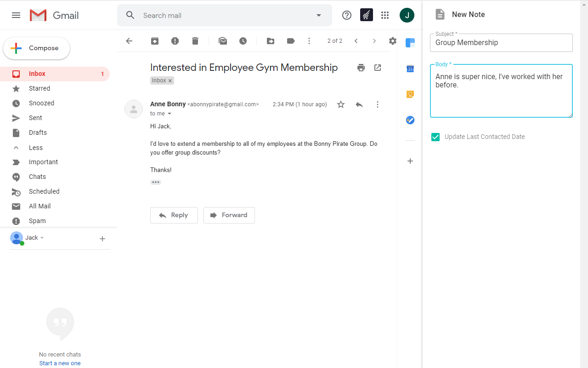
Task: Print all with printer icon
Action: click(361, 68)
